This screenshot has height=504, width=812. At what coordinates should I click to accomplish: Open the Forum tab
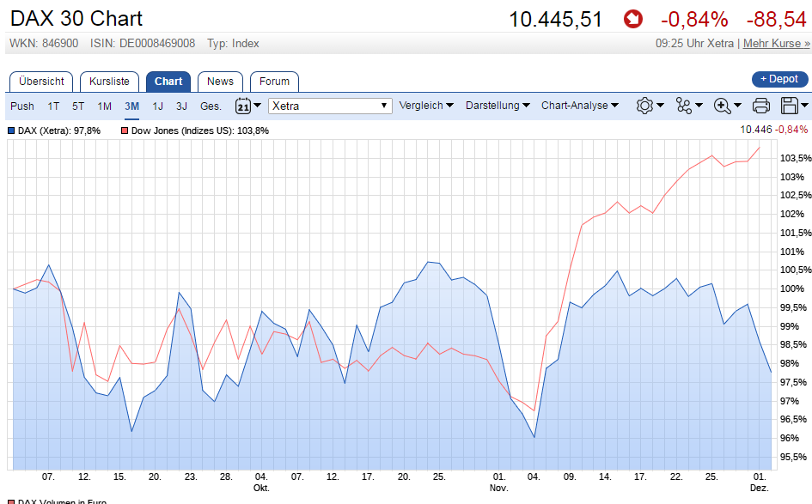[x=274, y=82]
